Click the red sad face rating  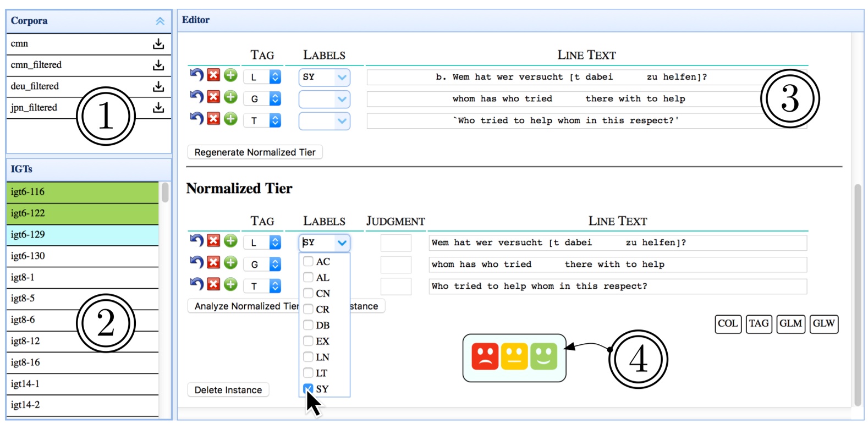pyautogui.click(x=485, y=357)
